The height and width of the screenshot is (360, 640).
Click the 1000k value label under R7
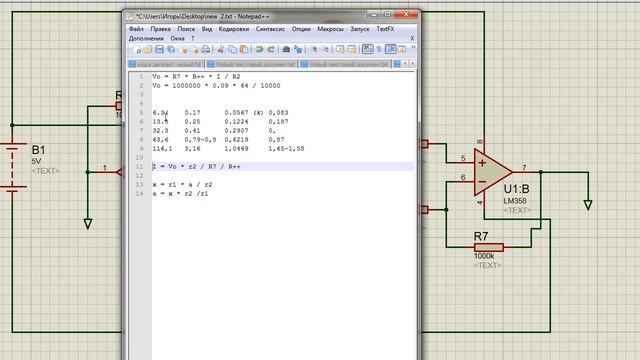(x=484, y=256)
